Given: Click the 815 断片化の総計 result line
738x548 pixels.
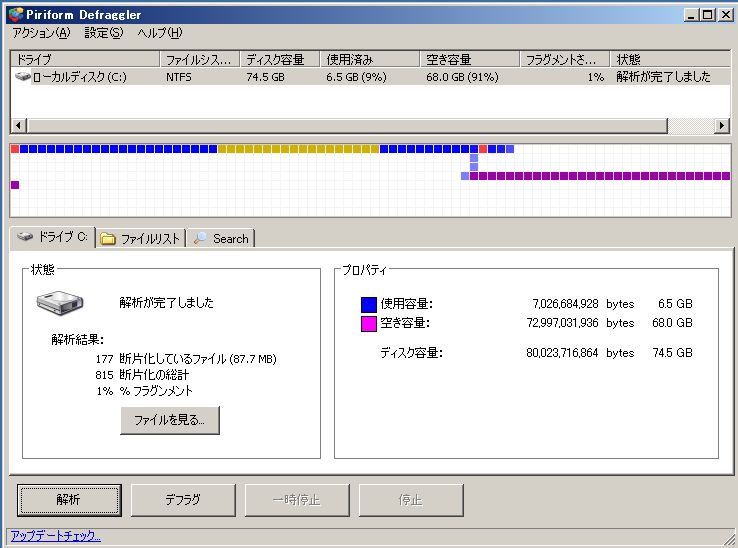Looking at the screenshot, I should click(x=142, y=375).
